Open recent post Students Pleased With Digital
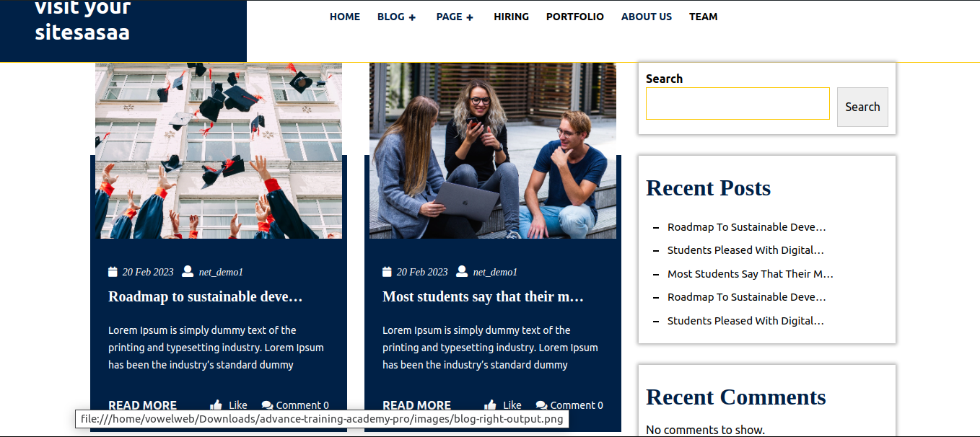The image size is (980, 437). coord(745,250)
